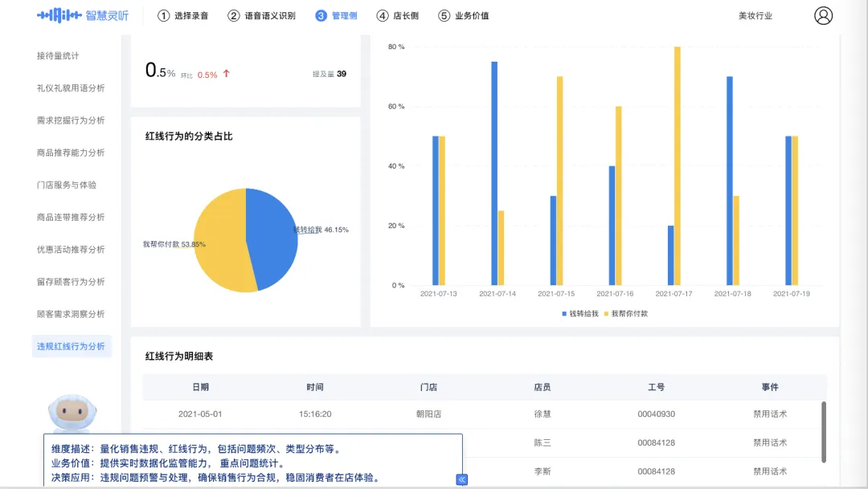Screen dimensions: 868x489
Task: Click the step 2 语音语义识别 icon
Action: coord(232,14)
